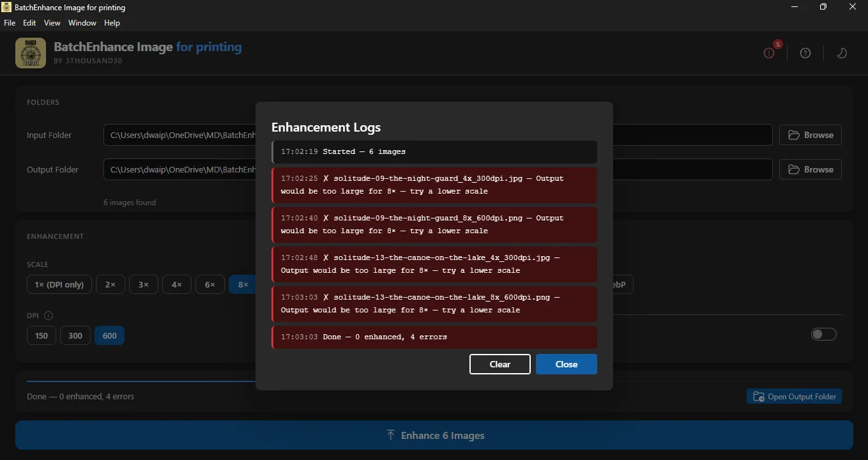Image resolution: width=868 pixels, height=460 pixels.
Task: Toggle dark mode moon icon
Action: point(842,53)
